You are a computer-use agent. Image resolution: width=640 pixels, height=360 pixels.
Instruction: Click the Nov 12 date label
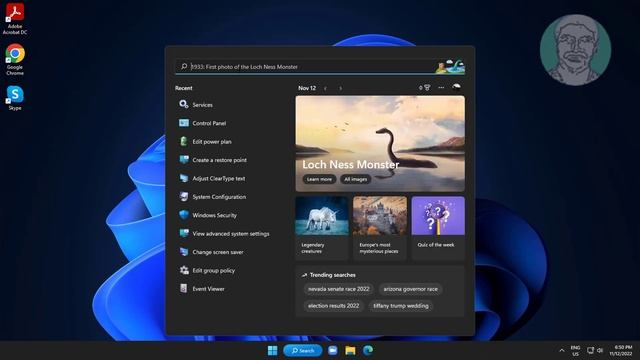click(307, 88)
